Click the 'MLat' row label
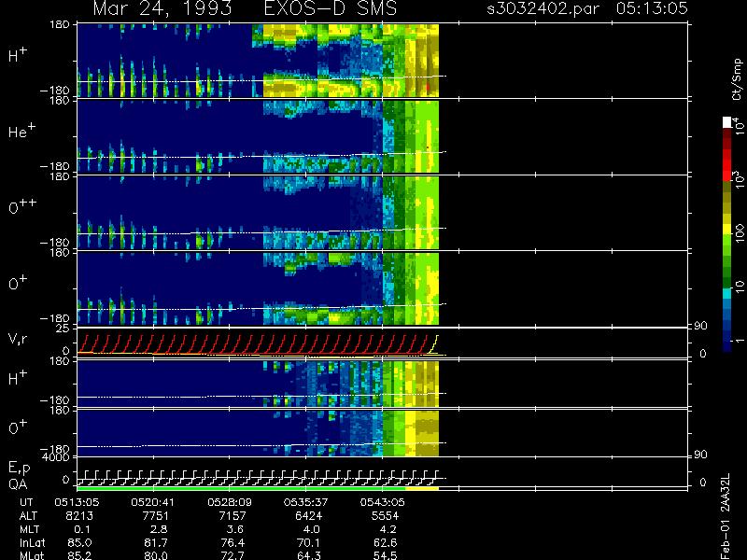This screenshot has width=747, height=560. pos(32,555)
